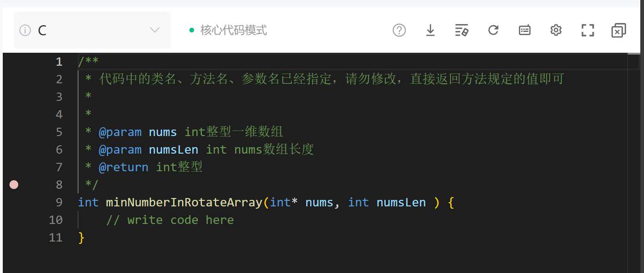This screenshot has width=644, height=273.
Task: Click line number 10 in the gutter
Action: coord(55,220)
